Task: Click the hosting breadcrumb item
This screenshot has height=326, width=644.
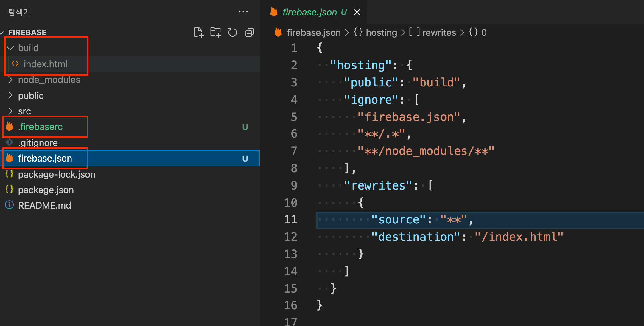Action: [x=382, y=32]
